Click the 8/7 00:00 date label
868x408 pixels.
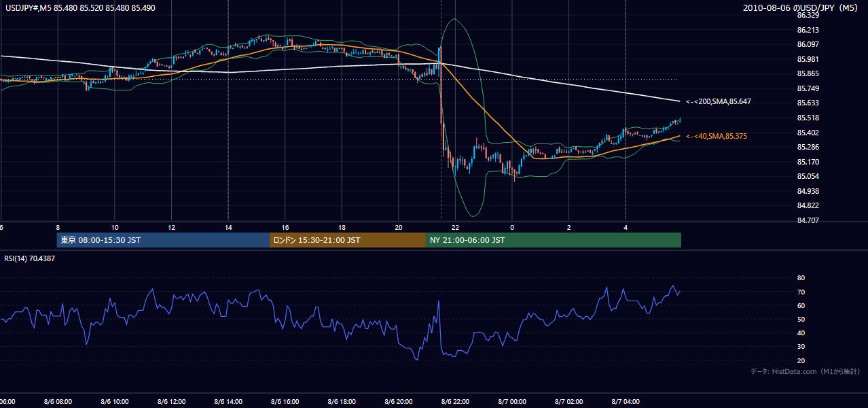coord(512,402)
